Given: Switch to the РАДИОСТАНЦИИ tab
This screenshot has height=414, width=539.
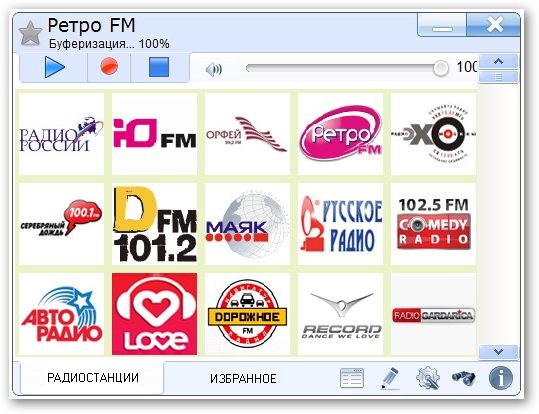Looking at the screenshot, I should pos(92,378).
